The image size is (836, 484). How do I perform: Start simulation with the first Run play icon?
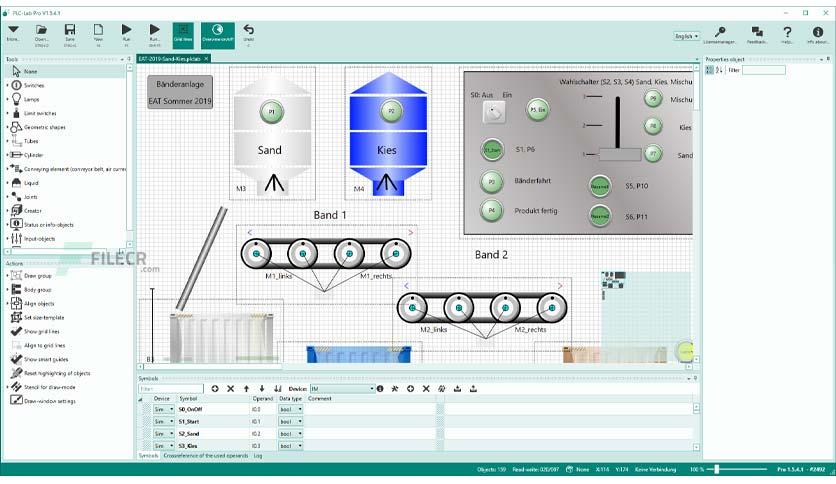tap(126, 29)
